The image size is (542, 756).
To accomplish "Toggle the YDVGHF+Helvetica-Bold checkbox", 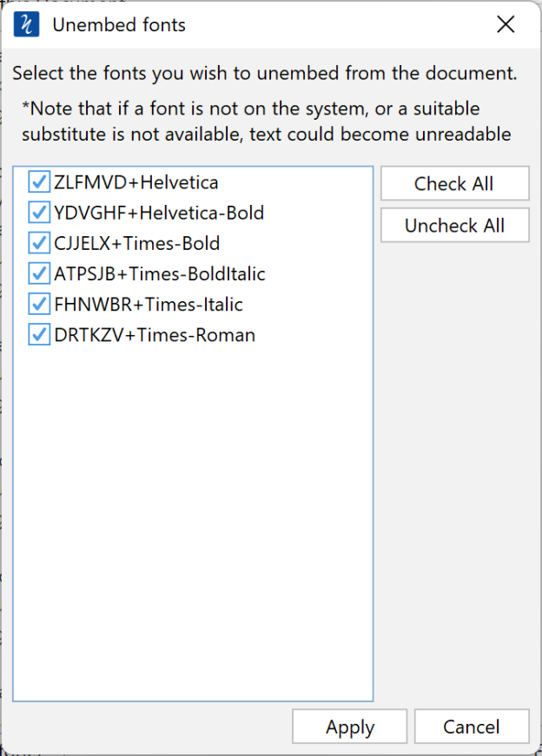I will point(39,213).
